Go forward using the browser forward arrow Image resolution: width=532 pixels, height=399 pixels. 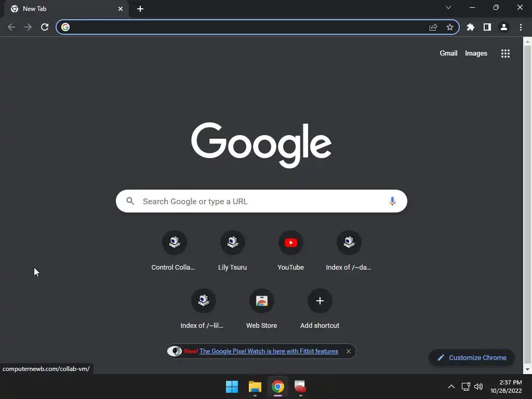[28, 27]
